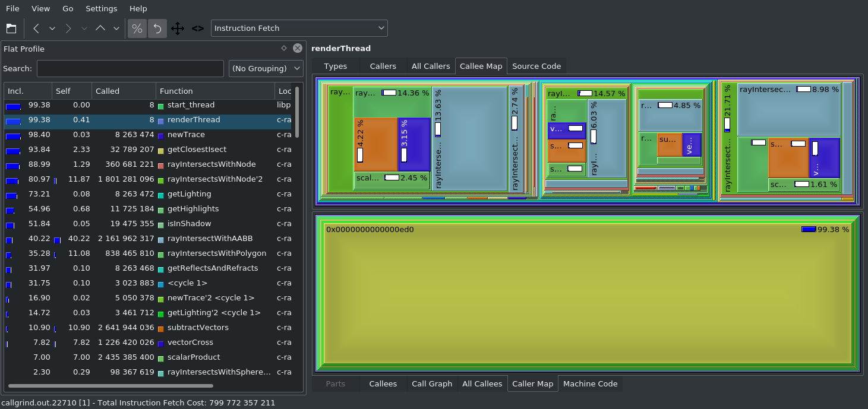Viewport: 868px width, 409px height.
Task: Select the rayIntersectsWithPolygon function row
Action: tap(149, 253)
